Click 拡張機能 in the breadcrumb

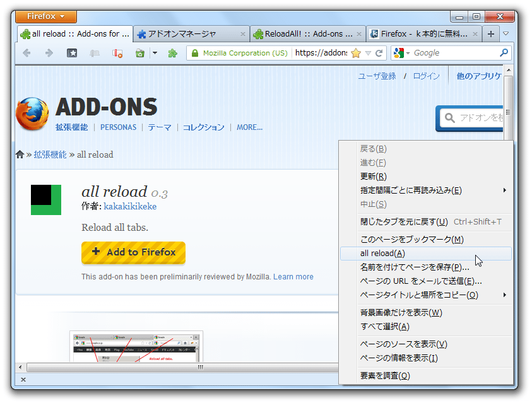(x=50, y=155)
